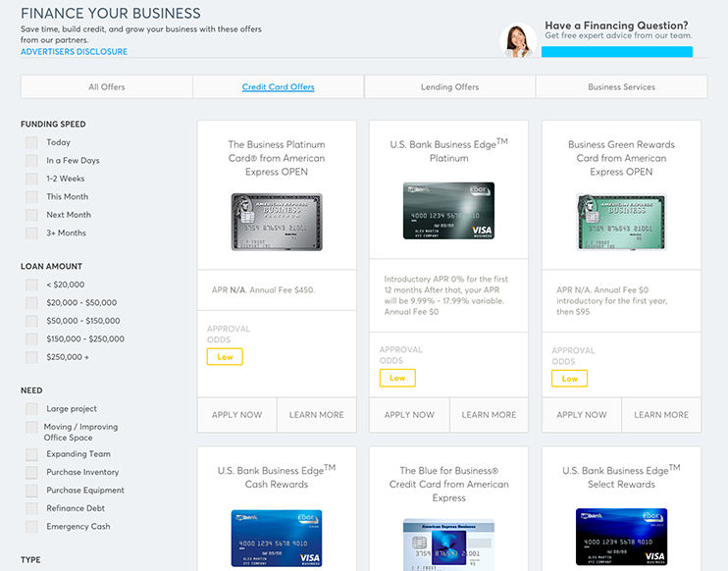728x571 pixels.
Task: Learn more about Business Green Rewards Card
Action: [x=661, y=415]
